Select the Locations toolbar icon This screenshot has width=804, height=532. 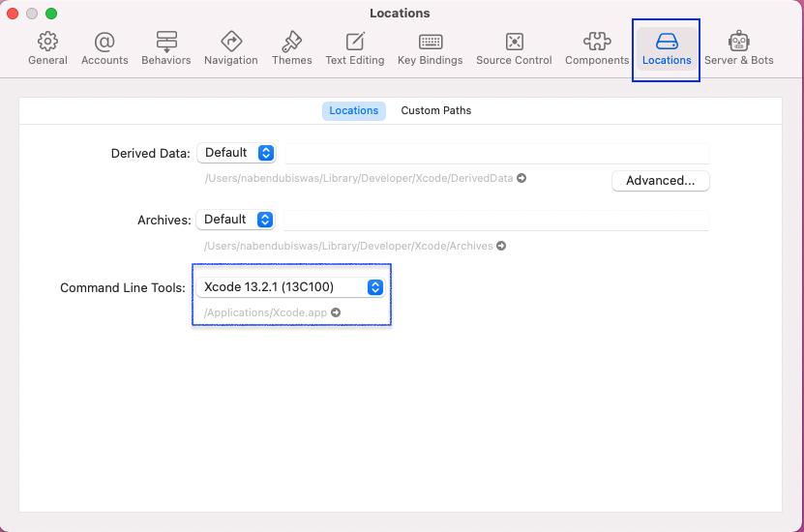667,48
